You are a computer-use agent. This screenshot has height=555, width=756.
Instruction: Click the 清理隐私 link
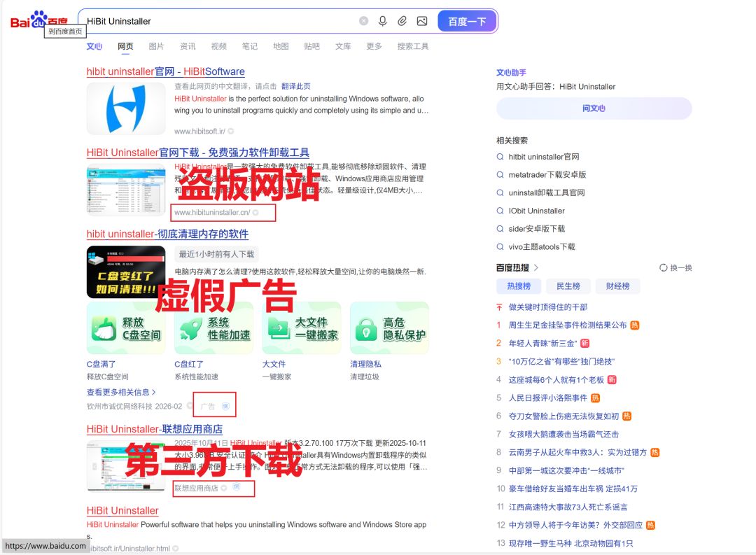pos(365,364)
